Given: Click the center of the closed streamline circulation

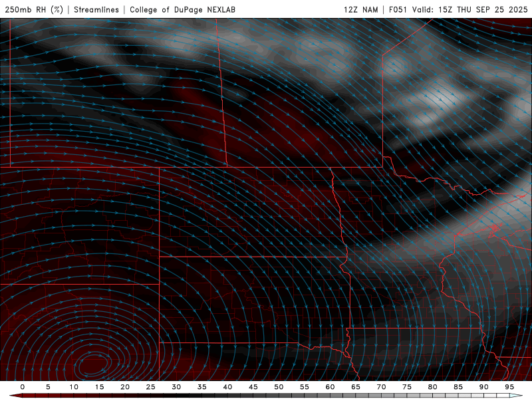Looking at the screenshot, I should click(x=92, y=364).
